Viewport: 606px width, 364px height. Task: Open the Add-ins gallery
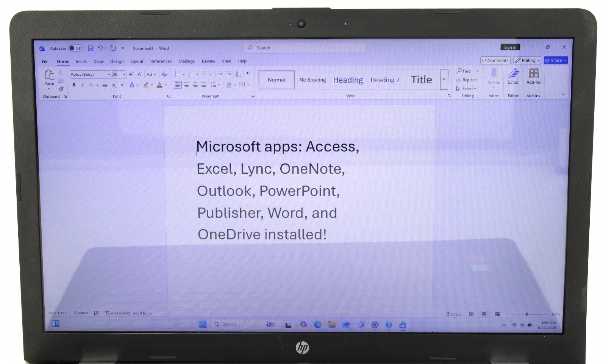(534, 76)
